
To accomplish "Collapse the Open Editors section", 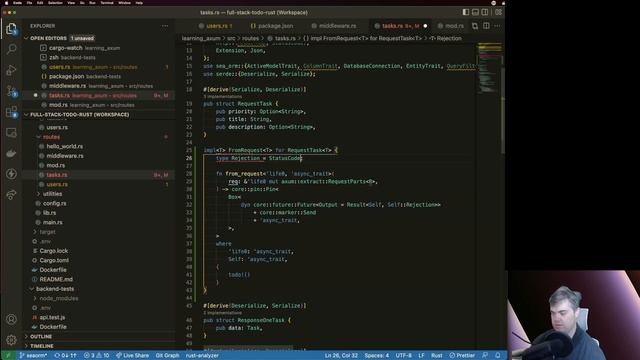I will (x=48, y=38).
